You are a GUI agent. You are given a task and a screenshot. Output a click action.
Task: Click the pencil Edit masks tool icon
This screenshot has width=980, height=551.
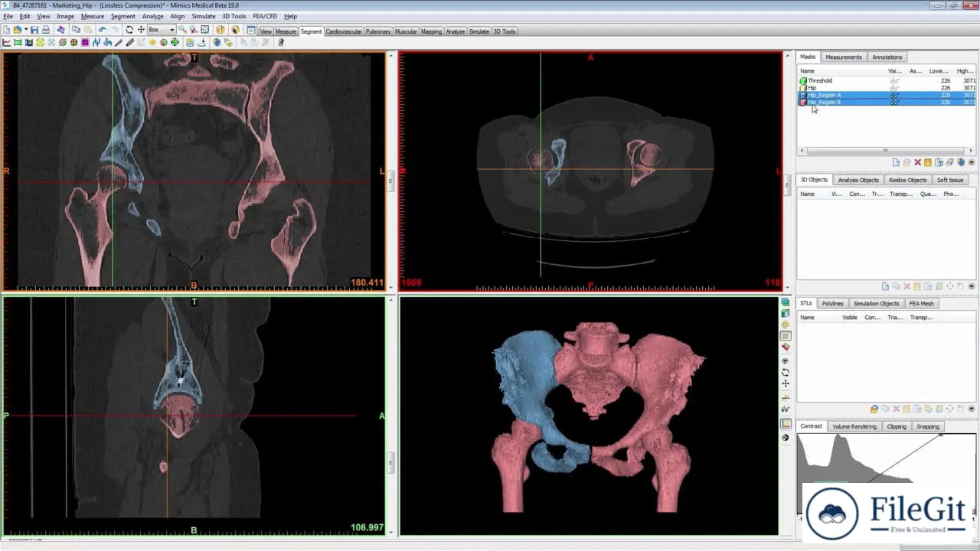(x=119, y=42)
